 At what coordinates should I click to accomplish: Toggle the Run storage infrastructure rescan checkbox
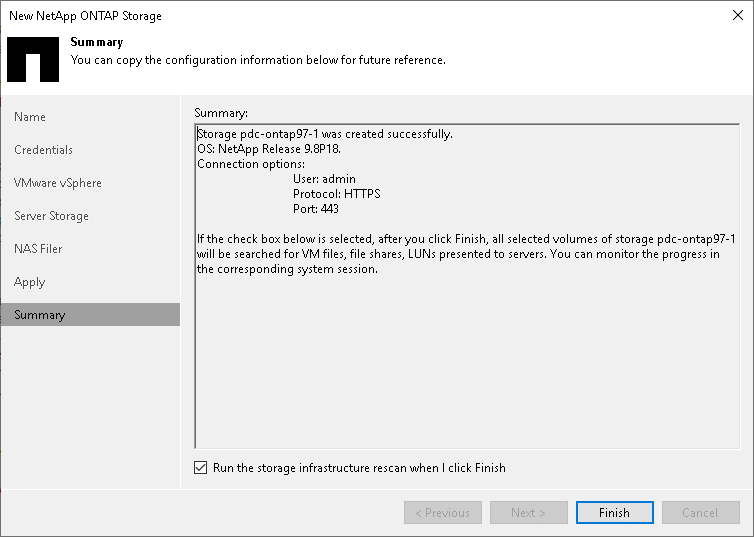201,467
